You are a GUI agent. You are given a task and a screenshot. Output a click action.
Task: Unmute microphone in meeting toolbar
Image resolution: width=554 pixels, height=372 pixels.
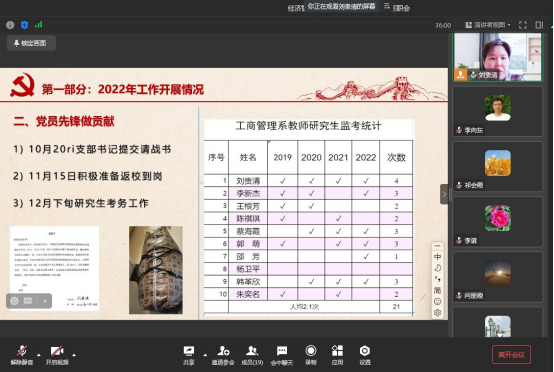click(x=22, y=355)
